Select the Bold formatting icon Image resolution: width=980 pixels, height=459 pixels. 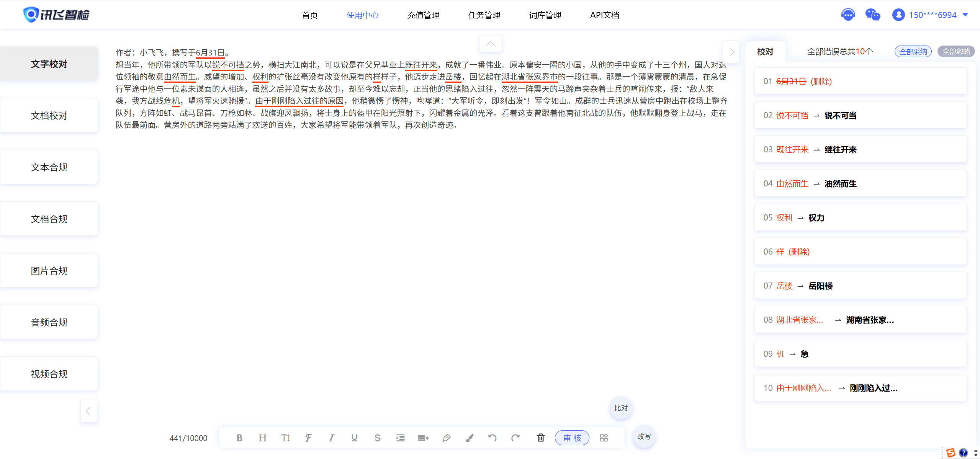point(239,438)
